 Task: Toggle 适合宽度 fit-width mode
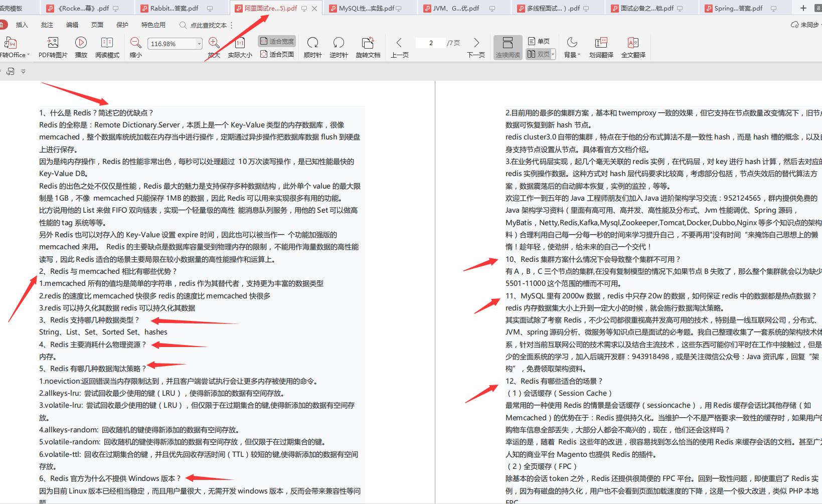point(277,41)
